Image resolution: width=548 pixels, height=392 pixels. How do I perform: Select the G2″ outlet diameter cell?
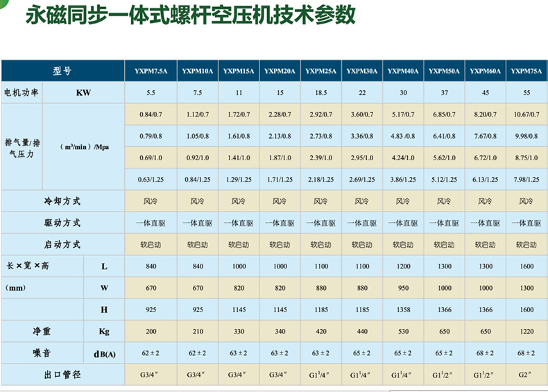526,375
